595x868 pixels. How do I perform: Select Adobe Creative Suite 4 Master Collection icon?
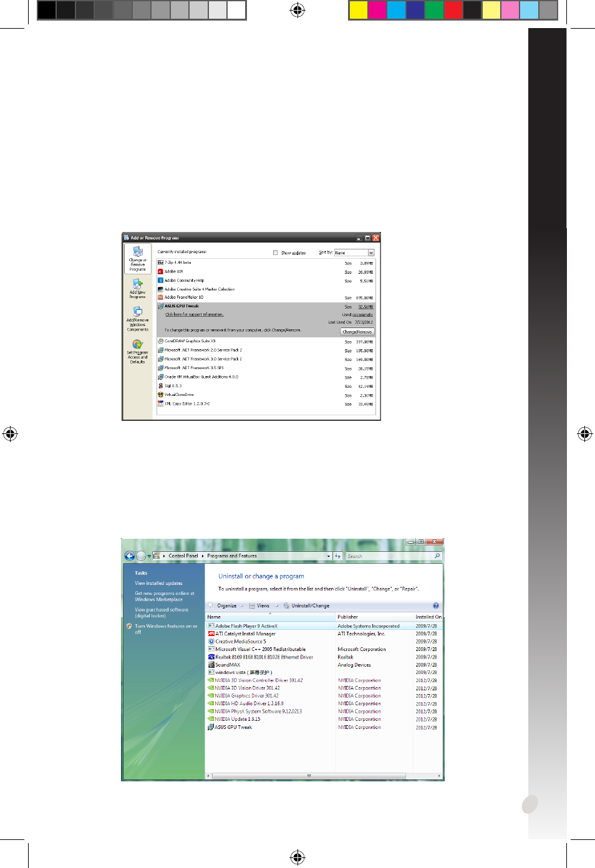coord(160,289)
